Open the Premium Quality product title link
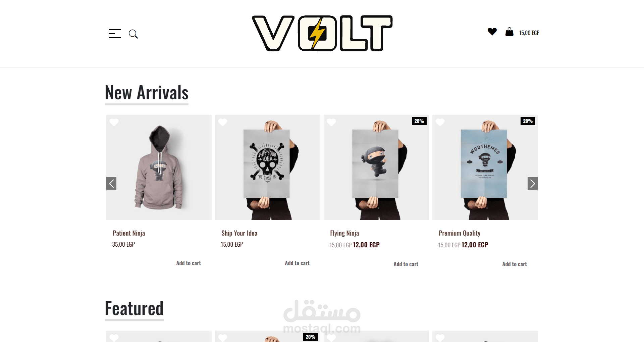 pyautogui.click(x=460, y=233)
